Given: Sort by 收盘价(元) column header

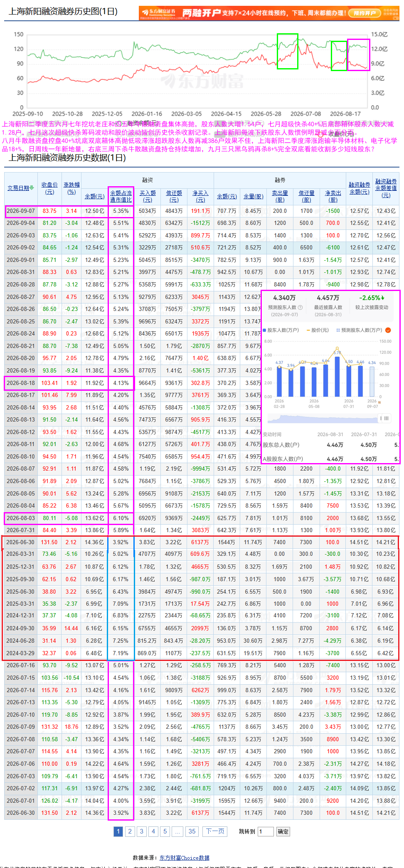Looking at the screenshot, I should pos(49,188).
